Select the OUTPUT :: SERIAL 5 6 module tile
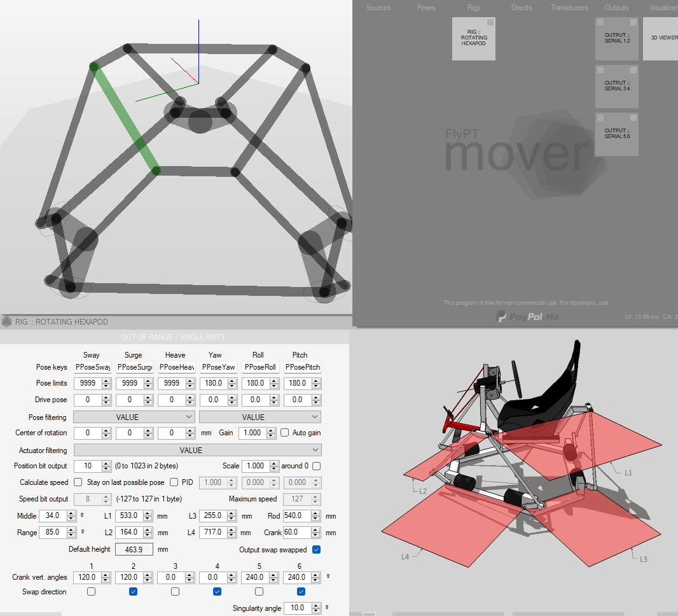This screenshot has height=616, width=678. (616, 134)
